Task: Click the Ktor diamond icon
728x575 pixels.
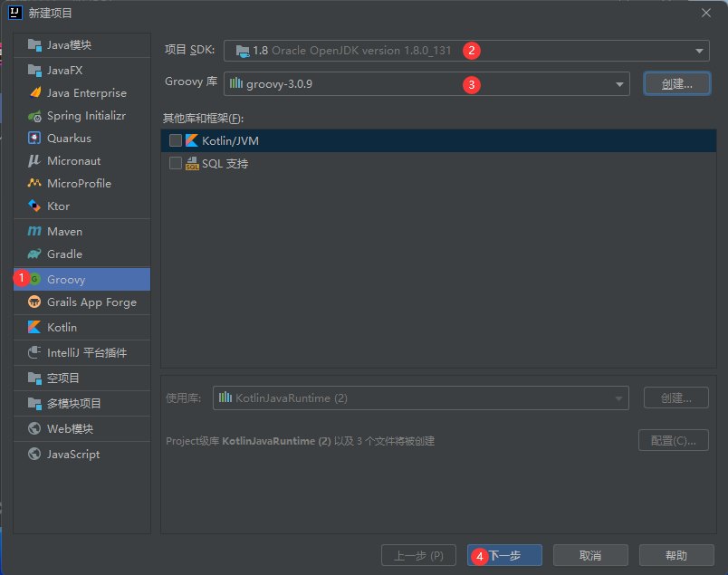Action: [34, 206]
